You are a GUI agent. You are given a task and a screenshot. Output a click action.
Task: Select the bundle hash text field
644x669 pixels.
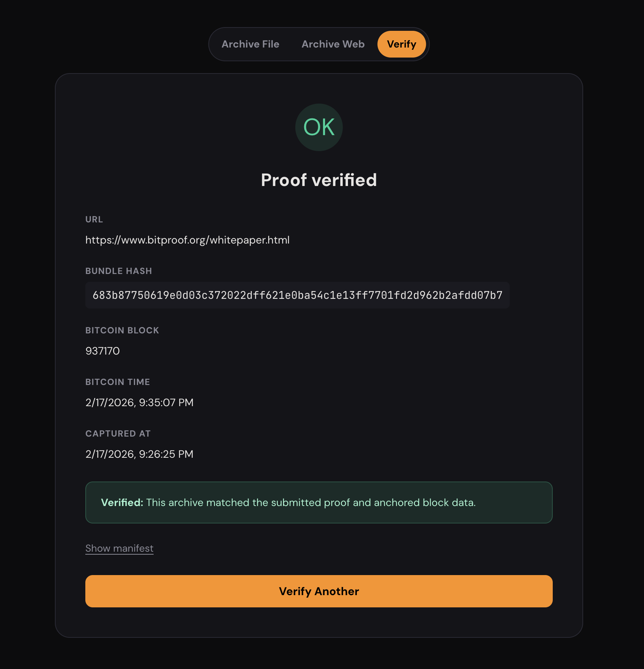pyautogui.click(x=297, y=295)
